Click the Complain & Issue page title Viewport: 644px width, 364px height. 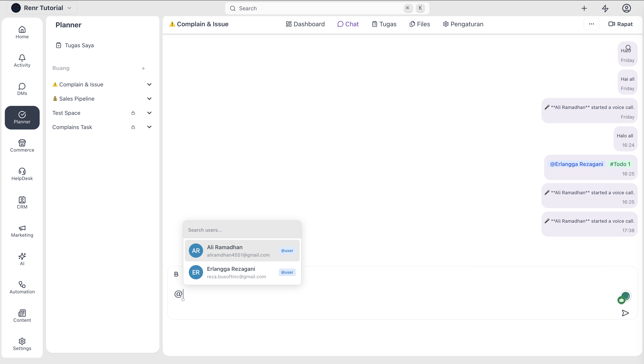click(x=199, y=24)
